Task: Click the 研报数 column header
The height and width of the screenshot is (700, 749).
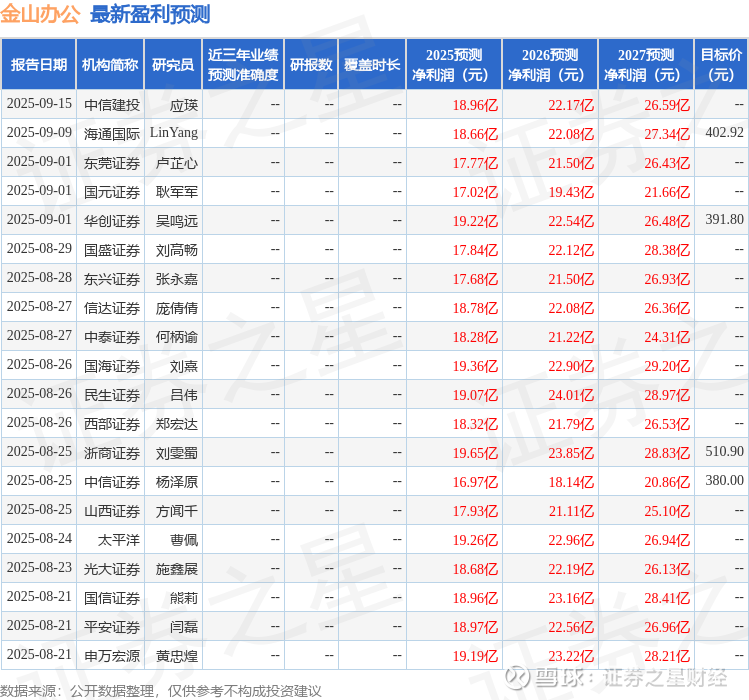Action: click(311, 65)
